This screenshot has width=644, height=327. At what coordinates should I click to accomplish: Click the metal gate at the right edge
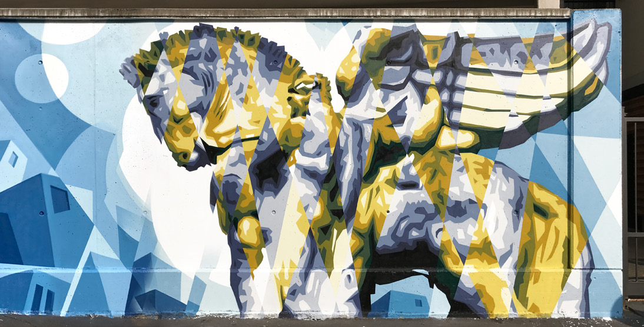click(633, 206)
